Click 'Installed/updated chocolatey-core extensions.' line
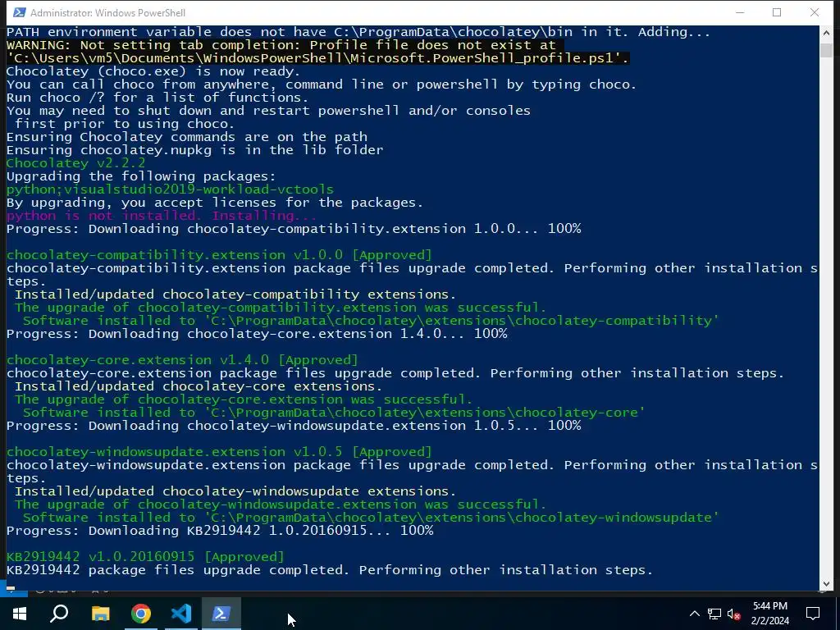The image size is (840, 630). (199, 386)
